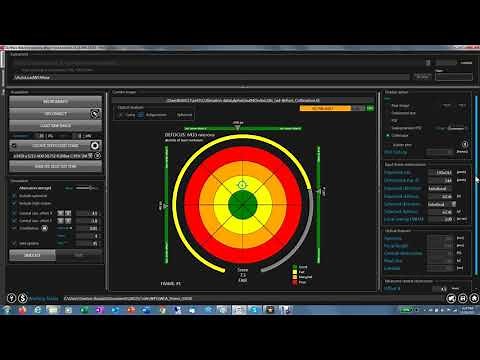Click the left button at the bottom of the settings panel

tap(32, 255)
